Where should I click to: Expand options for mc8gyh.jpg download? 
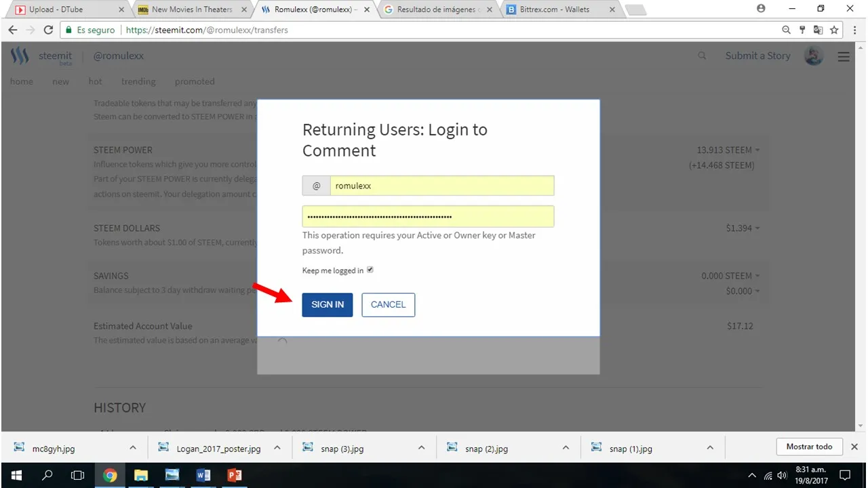click(x=133, y=448)
